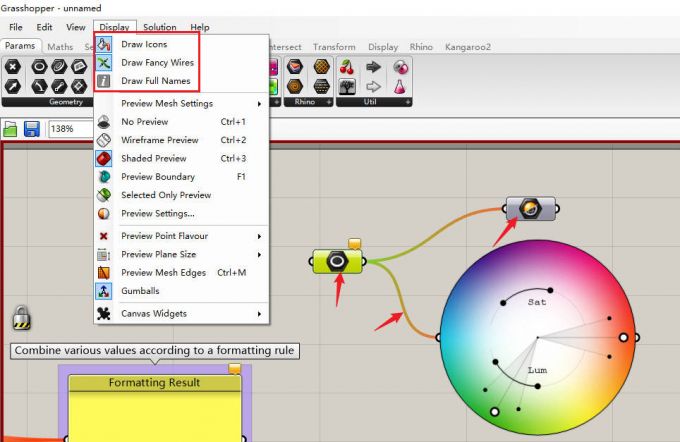Toggle Draw Icons option
Image resolution: width=680 pixels, height=442 pixels.
coord(144,45)
